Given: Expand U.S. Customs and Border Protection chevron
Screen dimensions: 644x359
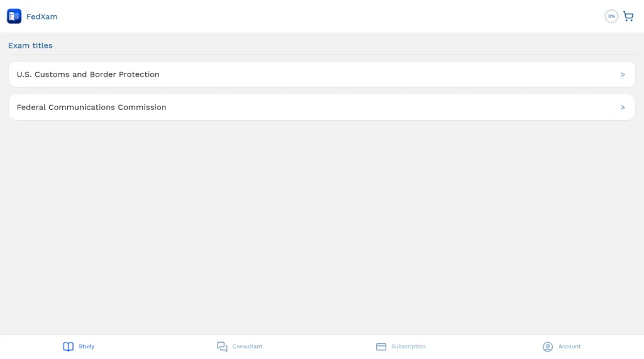Looking at the screenshot, I should pos(623,74).
